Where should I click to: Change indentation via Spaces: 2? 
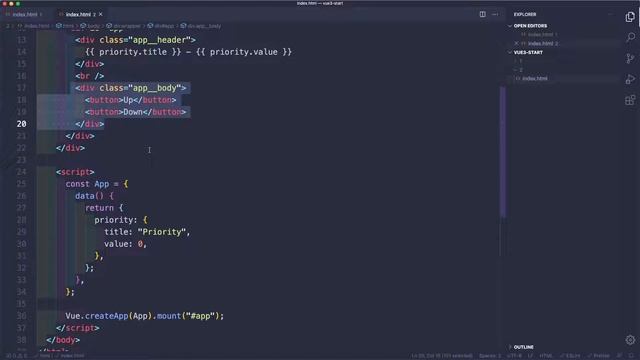coord(490,356)
